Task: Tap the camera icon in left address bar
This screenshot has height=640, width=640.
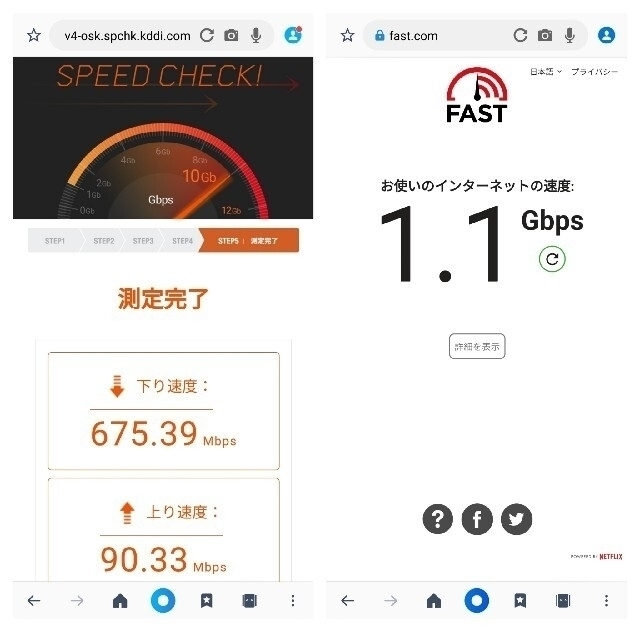Action: pos(231,36)
